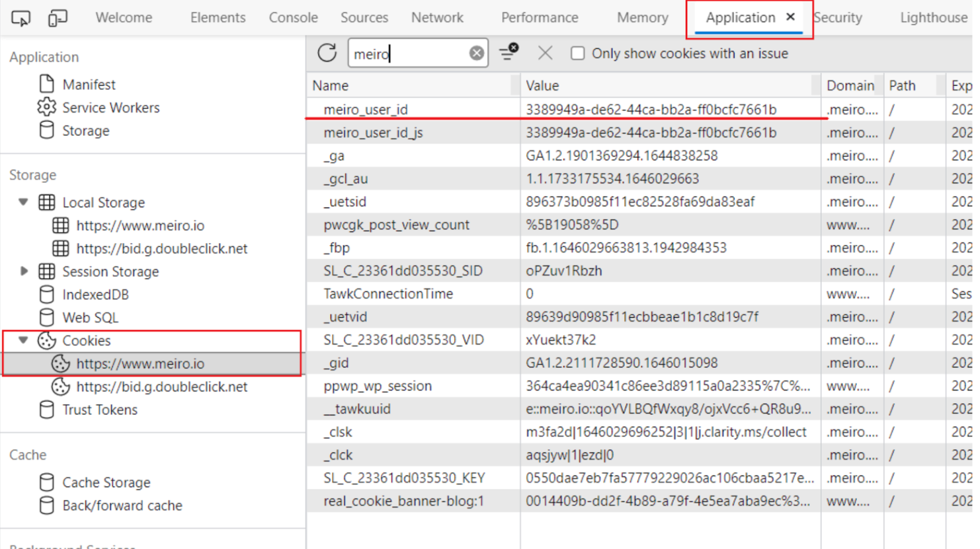Select the _uetsid cookie row
Screen dimensions: 980x549
coord(639,202)
